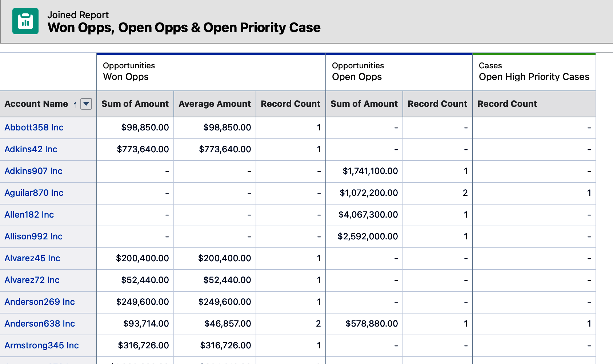Image resolution: width=613 pixels, height=364 pixels.
Task: Click the sort arrow beside Account Name
Action: [75, 104]
